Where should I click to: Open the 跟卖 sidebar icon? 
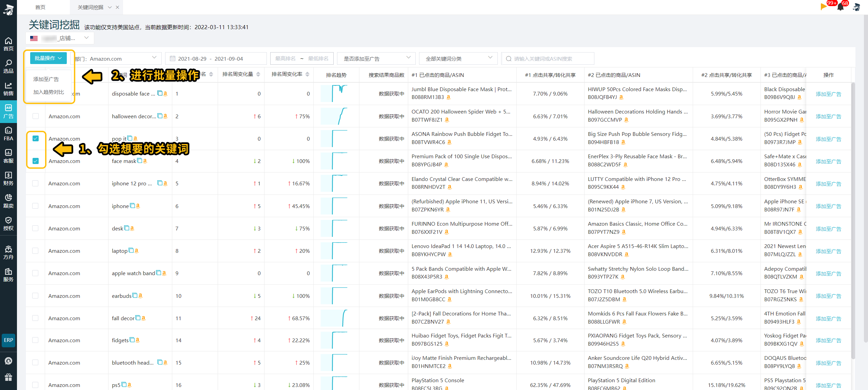(8, 201)
